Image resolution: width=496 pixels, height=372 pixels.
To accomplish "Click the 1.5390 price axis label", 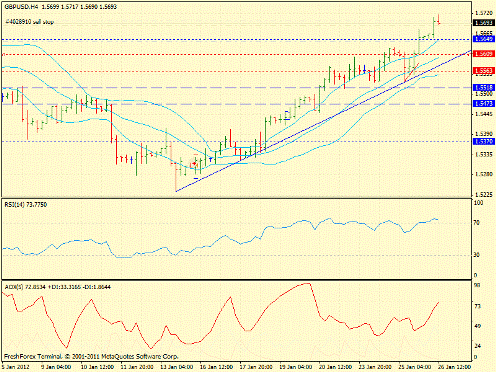I will pyautogui.click(x=484, y=134).
